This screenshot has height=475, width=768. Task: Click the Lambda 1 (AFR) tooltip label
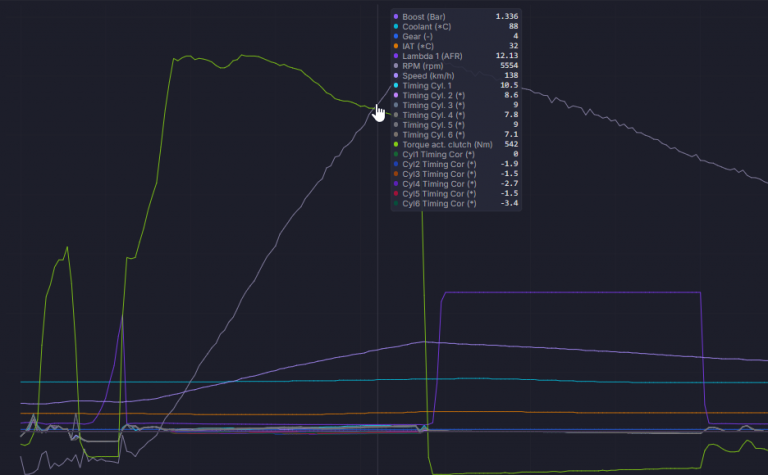pos(432,56)
